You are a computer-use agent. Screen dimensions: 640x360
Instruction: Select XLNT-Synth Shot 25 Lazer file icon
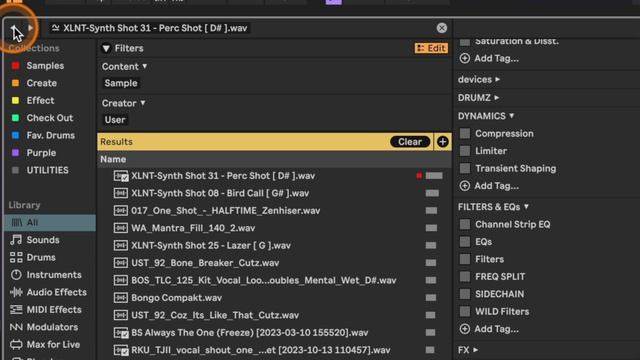point(121,245)
